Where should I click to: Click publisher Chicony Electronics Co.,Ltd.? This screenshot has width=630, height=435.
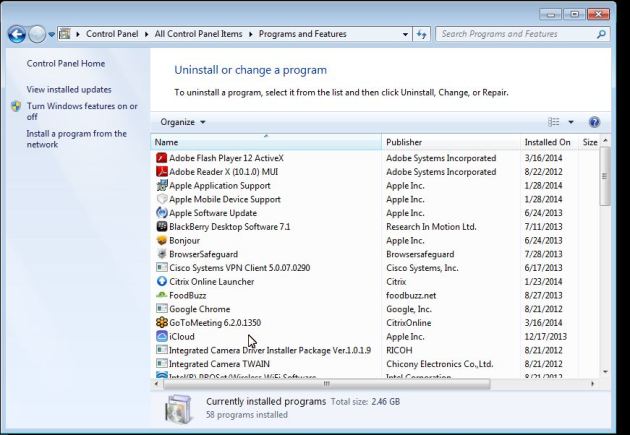coord(440,364)
